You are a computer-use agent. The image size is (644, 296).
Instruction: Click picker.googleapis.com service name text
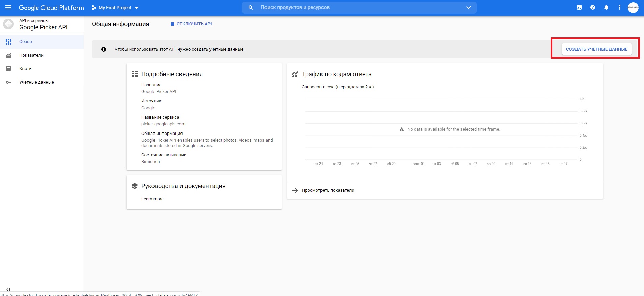pos(163,124)
